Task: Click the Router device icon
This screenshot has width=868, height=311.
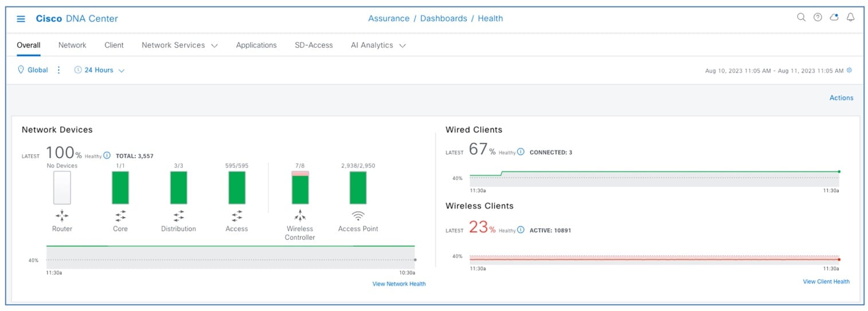Action: coord(62,216)
